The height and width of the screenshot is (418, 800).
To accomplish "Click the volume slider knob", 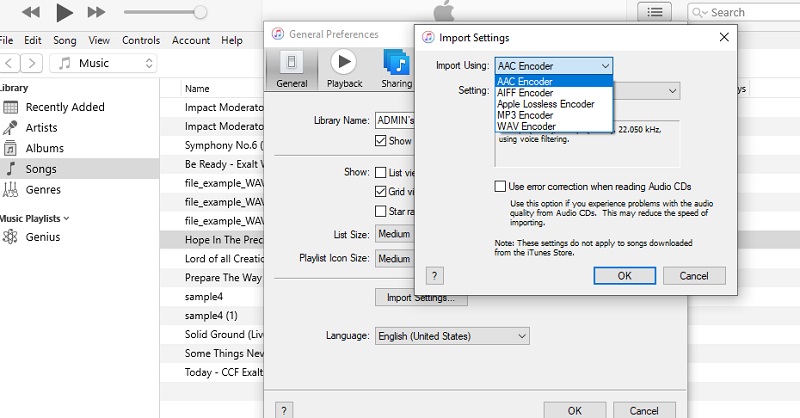I will click(x=201, y=12).
